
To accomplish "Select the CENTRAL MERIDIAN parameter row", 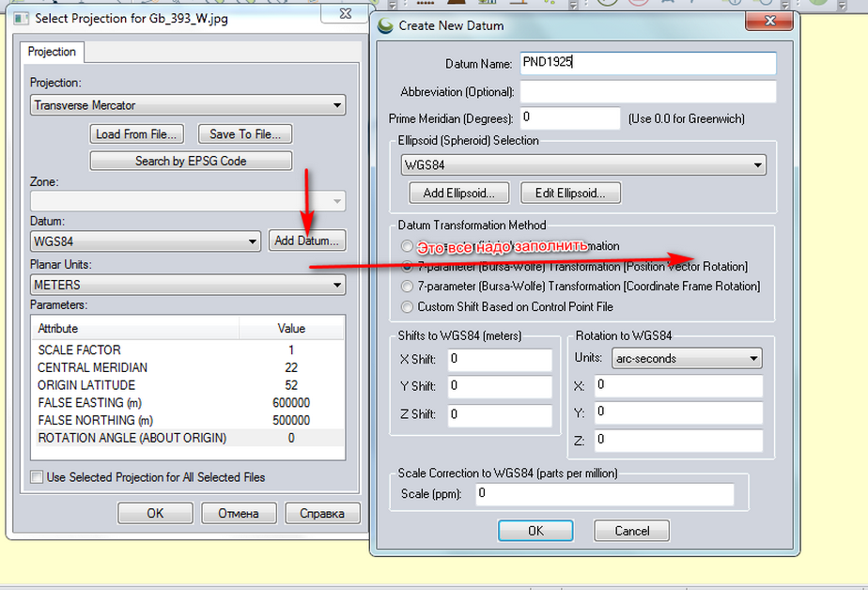I will point(188,367).
